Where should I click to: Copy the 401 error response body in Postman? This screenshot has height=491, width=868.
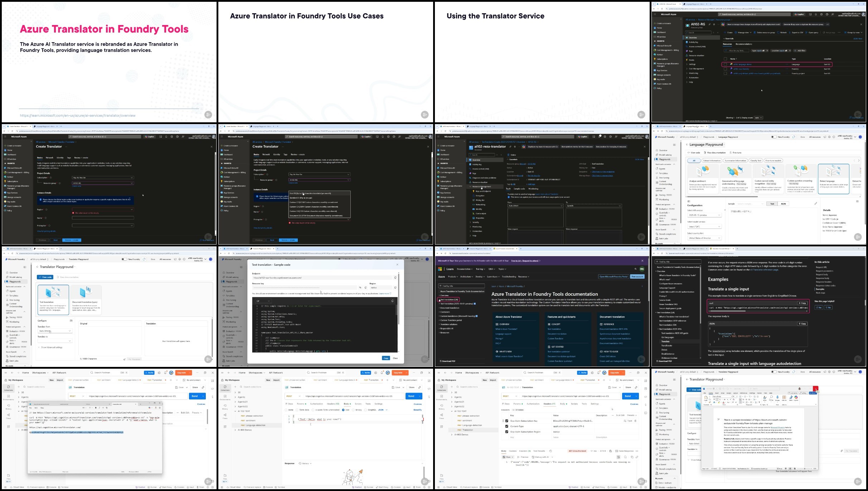632,457
